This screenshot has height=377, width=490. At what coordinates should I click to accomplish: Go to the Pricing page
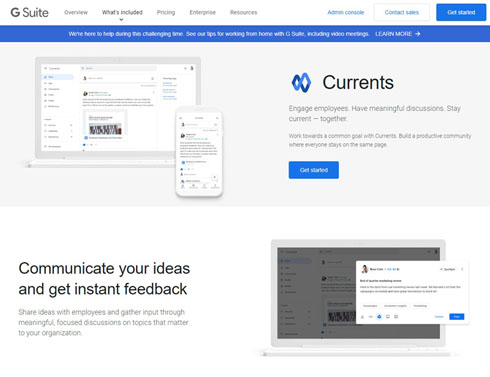click(166, 12)
